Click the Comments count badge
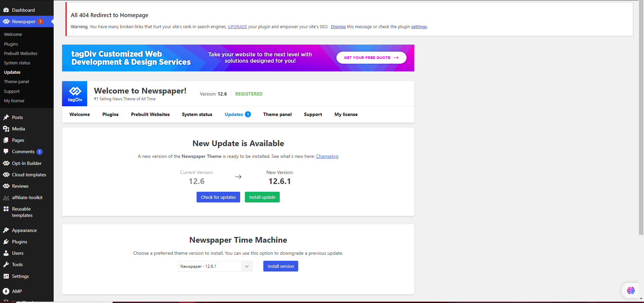This screenshot has width=644, height=303. point(40,152)
